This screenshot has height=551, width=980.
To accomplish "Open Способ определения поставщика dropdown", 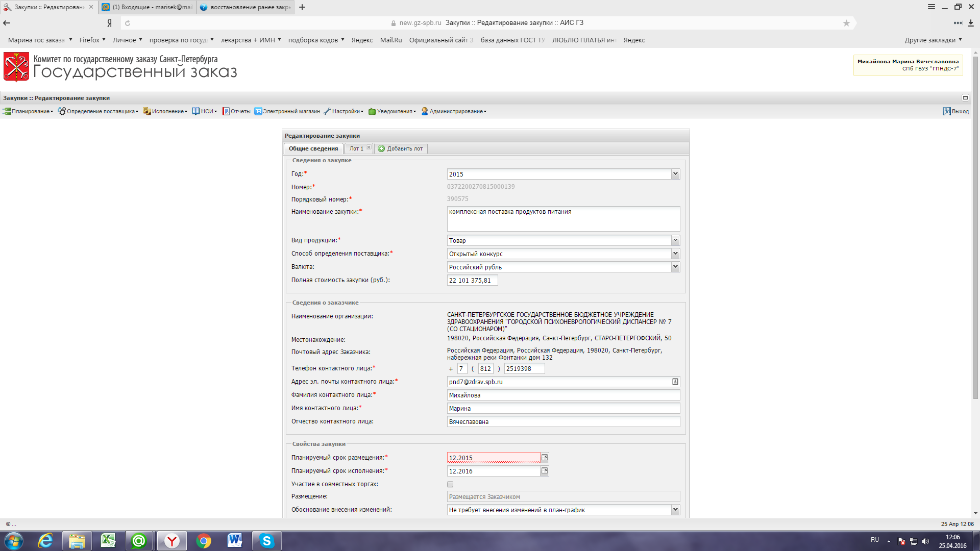I will coord(675,254).
